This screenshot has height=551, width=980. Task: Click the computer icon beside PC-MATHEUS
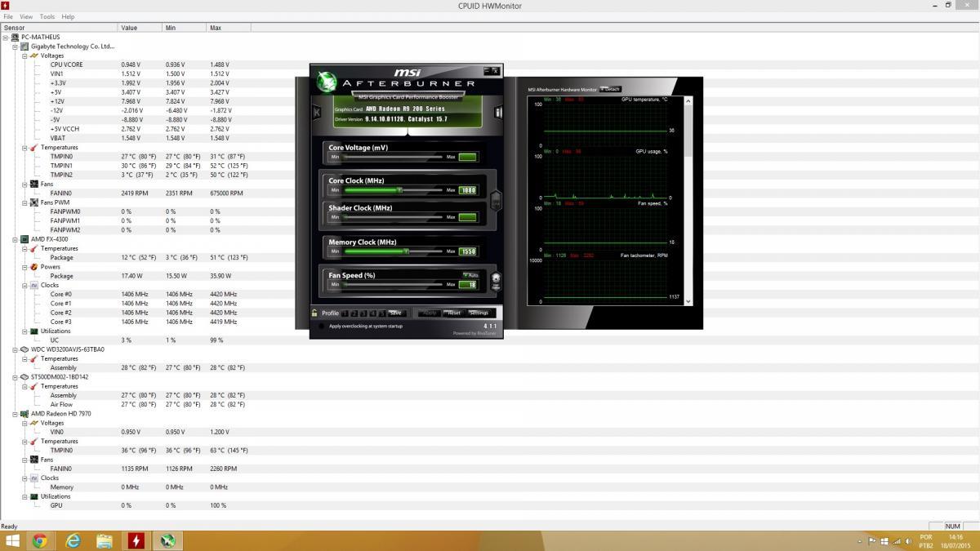(15, 37)
